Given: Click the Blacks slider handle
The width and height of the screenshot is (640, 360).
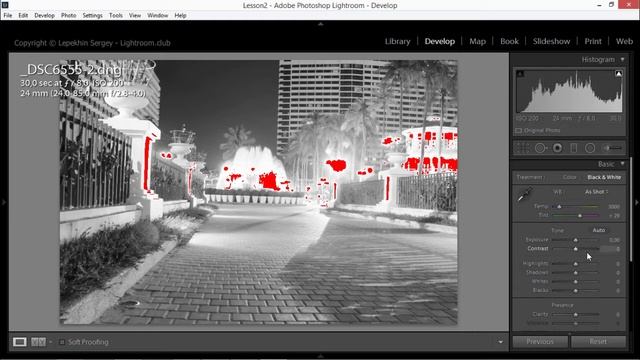Looking at the screenshot, I should click(x=576, y=291).
